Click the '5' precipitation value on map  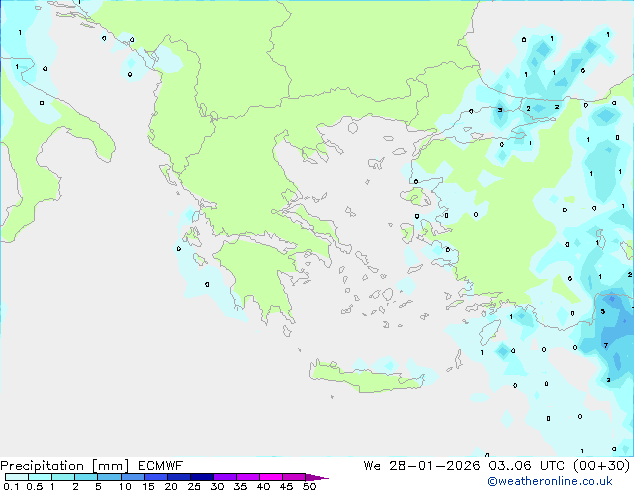coord(602,311)
